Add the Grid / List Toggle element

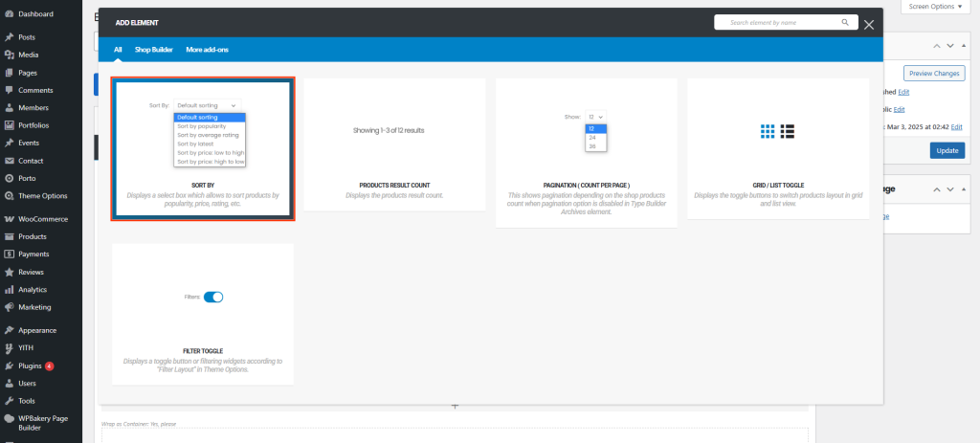pos(778,147)
